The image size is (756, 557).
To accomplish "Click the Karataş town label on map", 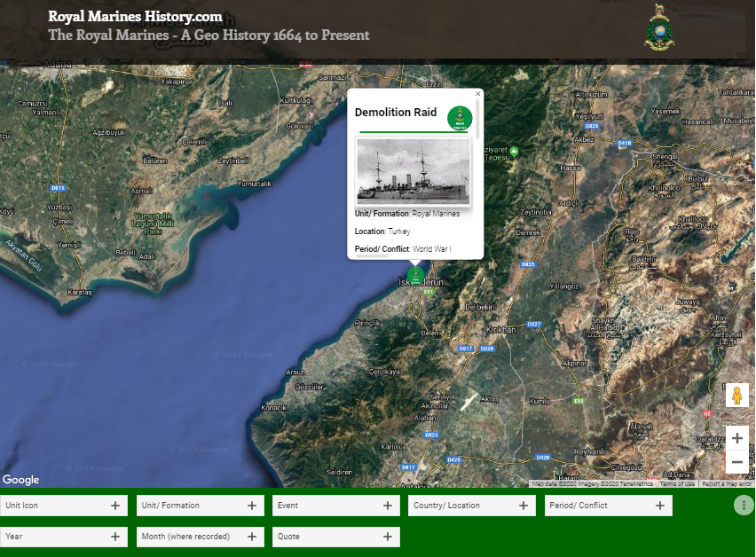I will [x=80, y=292].
